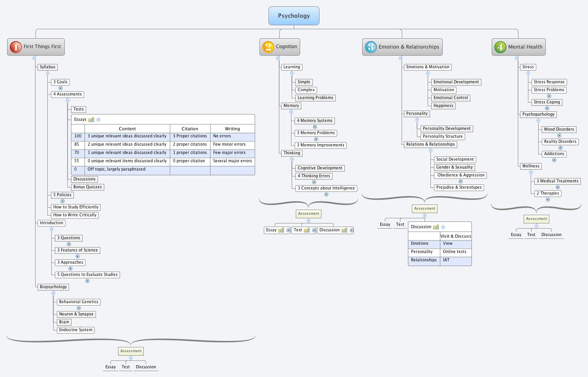588x377 pixels.
Task: Select Prejudice & Stereotypes node
Action: coord(459,188)
